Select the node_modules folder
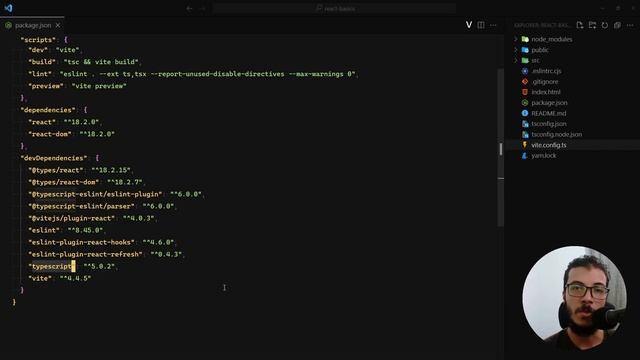640x360 pixels. coord(551,39)
